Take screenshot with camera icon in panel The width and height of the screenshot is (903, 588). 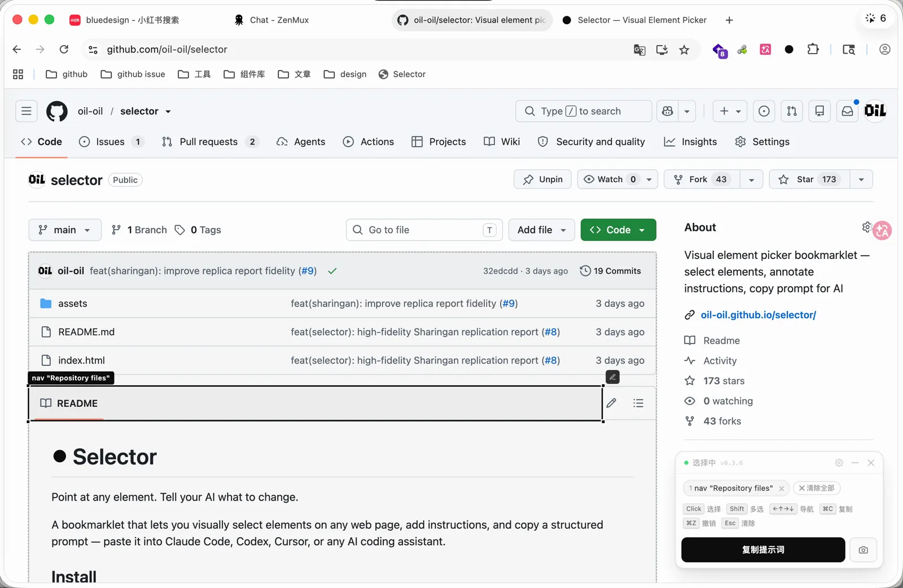coord(863,550)
